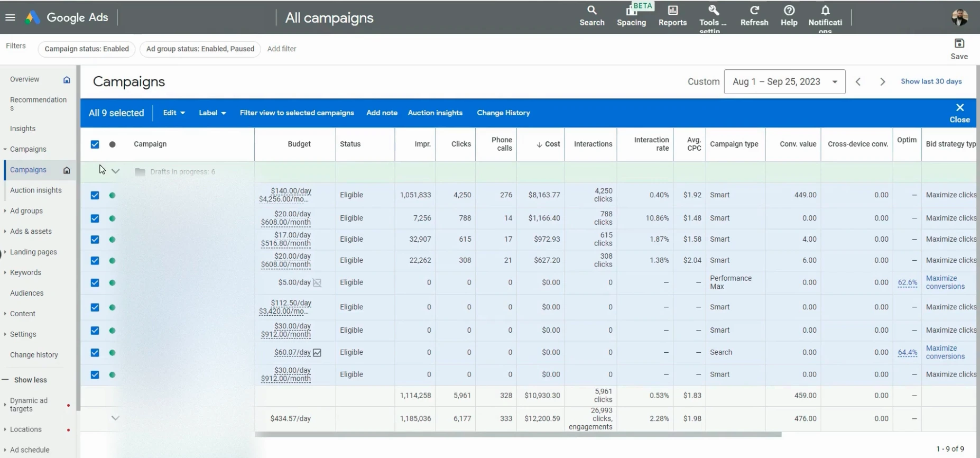Uncheck the campaign with 7,256 impressions
The image size is (980, 458).
[x=95, y=218]
